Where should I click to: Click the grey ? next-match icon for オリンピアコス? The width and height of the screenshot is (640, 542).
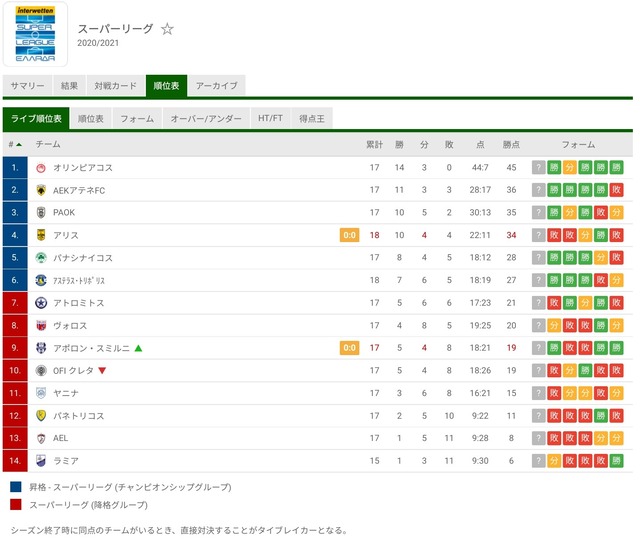point(538,167)
